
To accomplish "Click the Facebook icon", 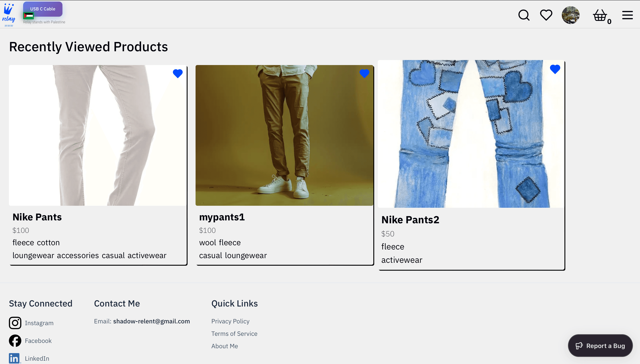I will coord(15,340).
